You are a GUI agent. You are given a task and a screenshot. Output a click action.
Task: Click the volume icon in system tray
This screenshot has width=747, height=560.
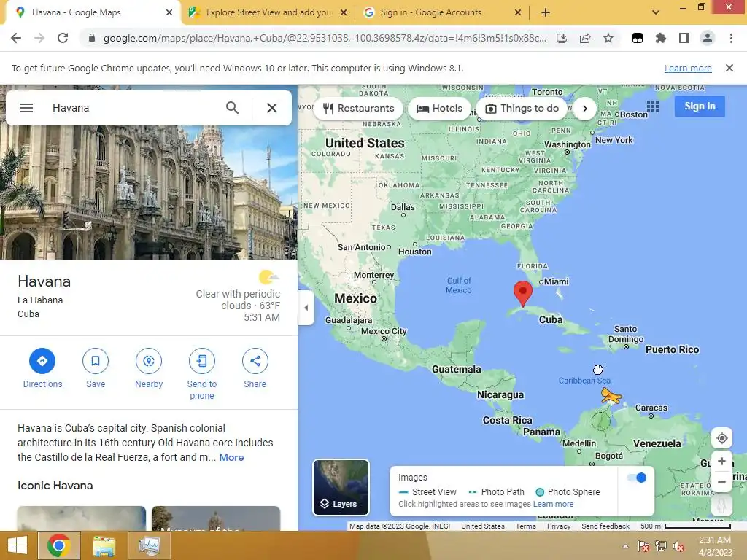point(678,546)
